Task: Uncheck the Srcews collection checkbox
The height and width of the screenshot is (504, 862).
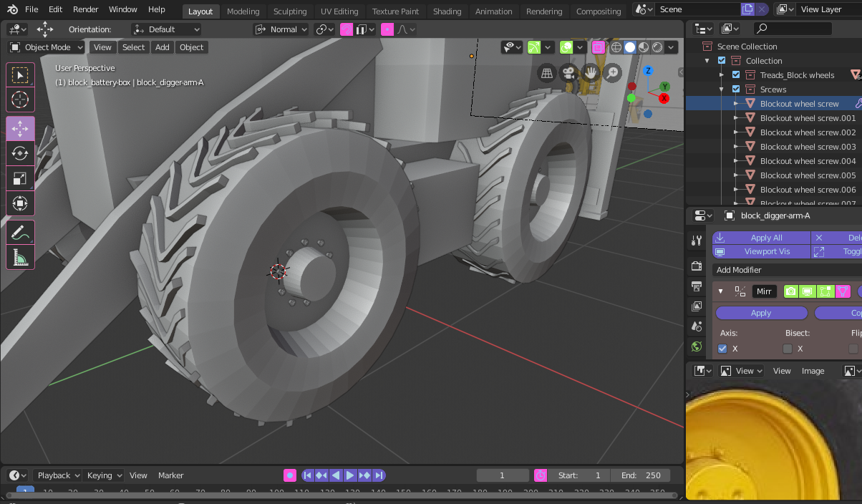Action: point(735,89)
